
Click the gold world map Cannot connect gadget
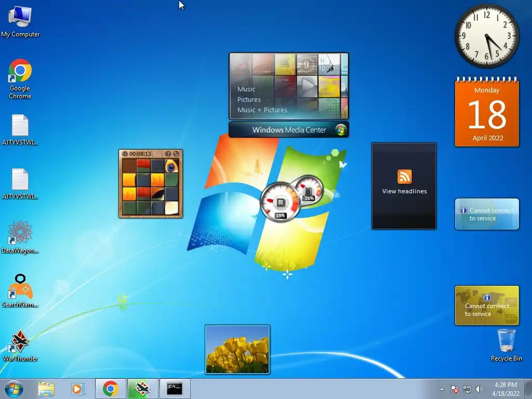click(x=487, y=305)
